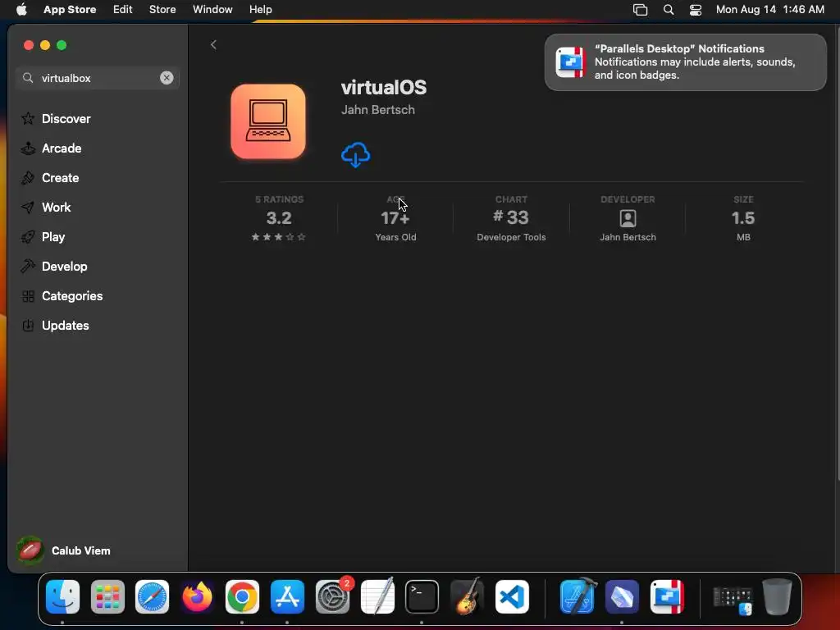Open the recent apps stack in Dock
Image resolution: width=840 pixels, height=630 pixels.
point(733,600)
